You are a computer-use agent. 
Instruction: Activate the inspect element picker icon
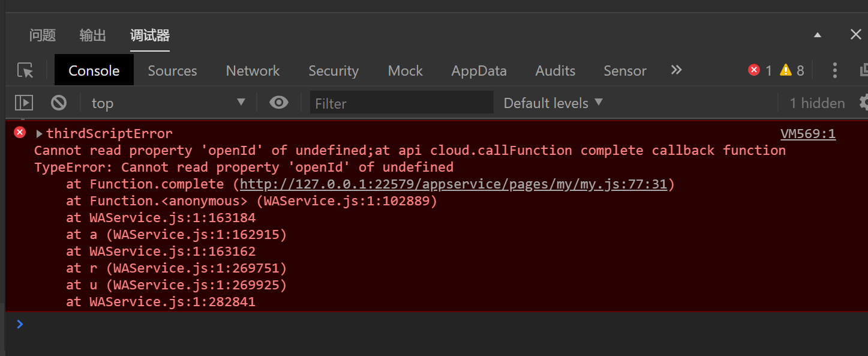25,71
